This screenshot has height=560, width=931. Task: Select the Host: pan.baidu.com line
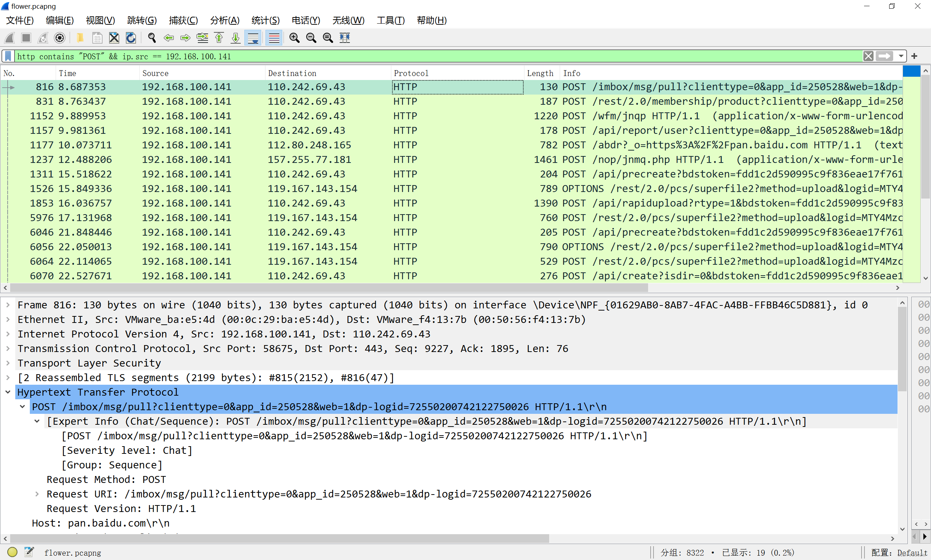(x=101, y=523)
